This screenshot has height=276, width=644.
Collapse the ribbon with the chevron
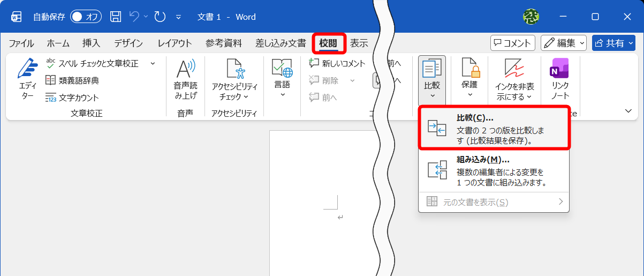tap(628, 110)
